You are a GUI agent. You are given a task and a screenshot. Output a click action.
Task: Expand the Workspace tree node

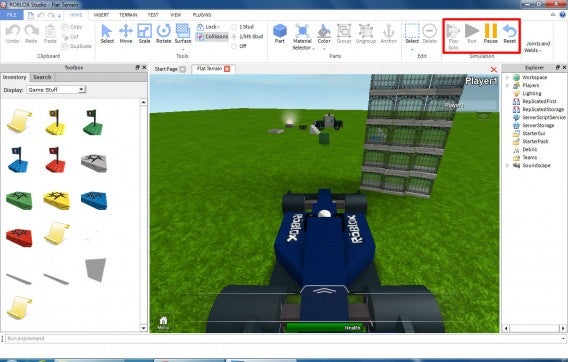(x=507, y=77)
